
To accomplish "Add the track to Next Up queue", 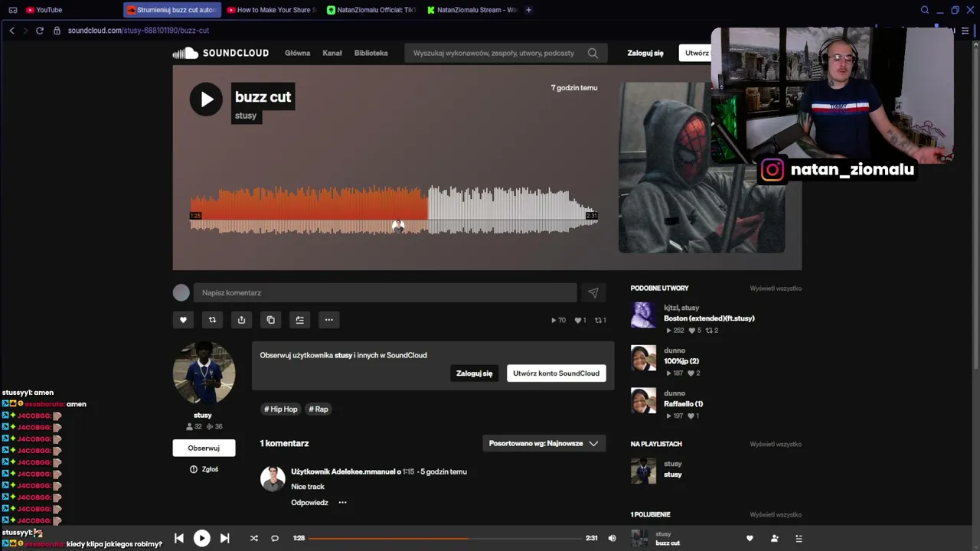I will (299, 320).
